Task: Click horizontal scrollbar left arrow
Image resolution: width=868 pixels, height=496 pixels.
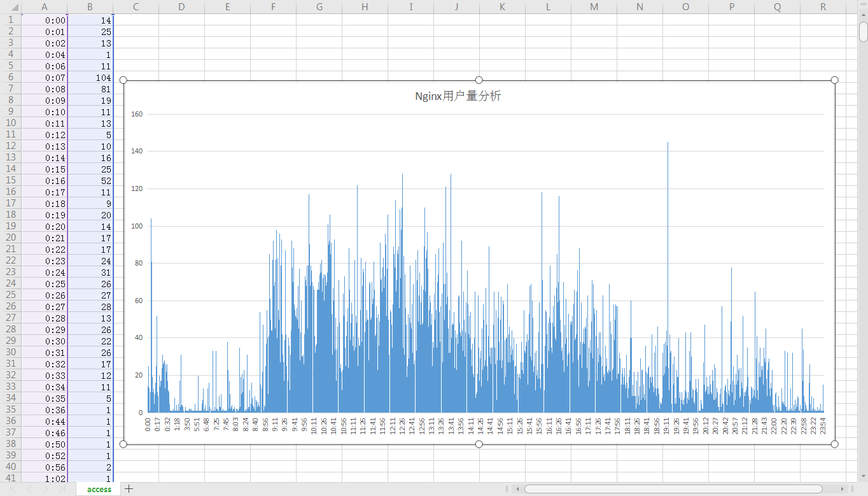Action: pos(518,489)
